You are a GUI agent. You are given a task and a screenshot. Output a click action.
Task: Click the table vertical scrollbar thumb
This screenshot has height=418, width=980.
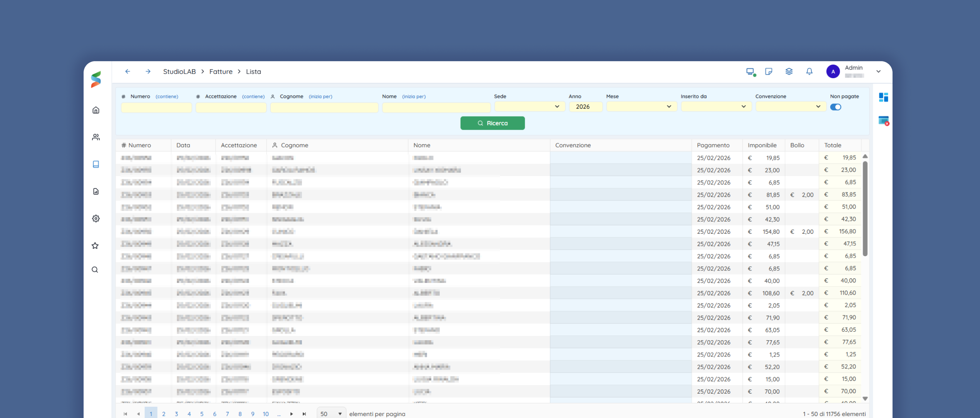(x=865, y=209)
